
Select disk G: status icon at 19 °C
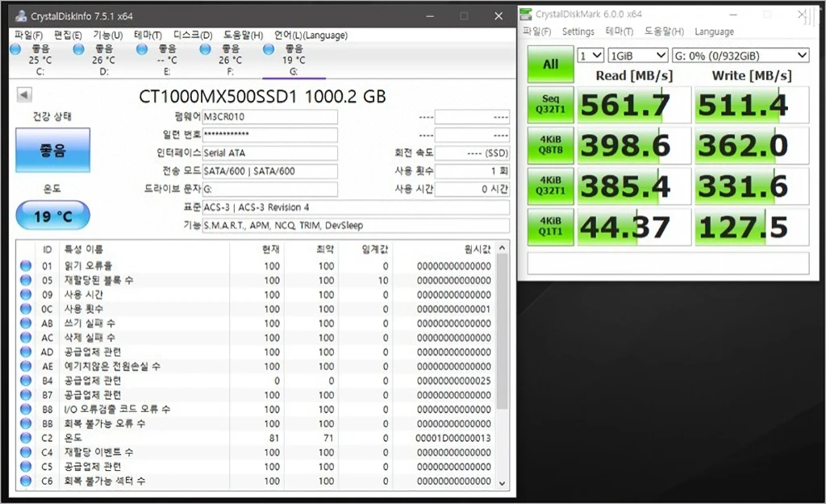269,49
